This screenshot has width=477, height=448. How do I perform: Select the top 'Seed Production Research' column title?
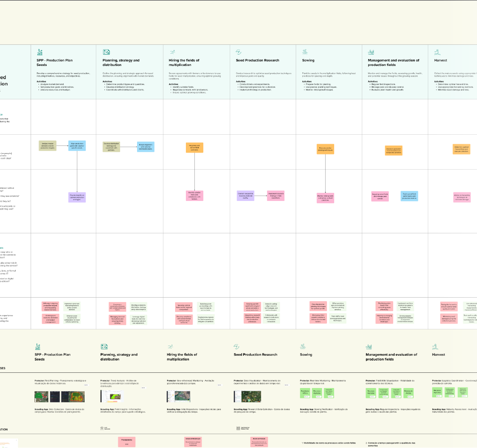(x=257, y=60)
